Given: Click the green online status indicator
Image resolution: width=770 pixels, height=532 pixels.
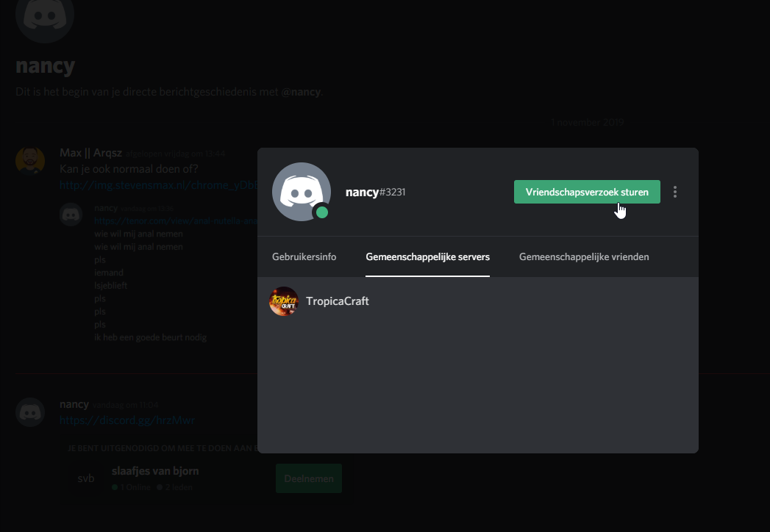Looking at the screenshot, I should coord(321,212).
